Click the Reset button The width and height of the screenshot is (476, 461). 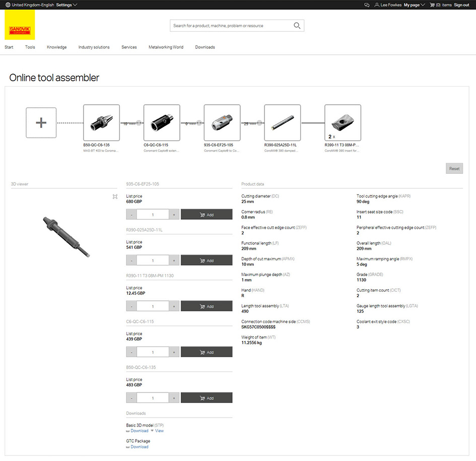[454, 169]
